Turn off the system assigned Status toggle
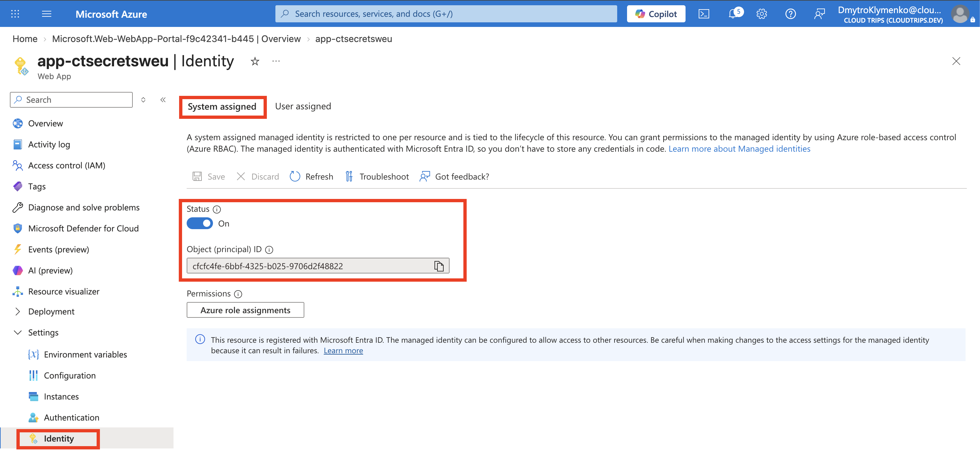Screen dimensions: 980x455 [x=199, y=224]
